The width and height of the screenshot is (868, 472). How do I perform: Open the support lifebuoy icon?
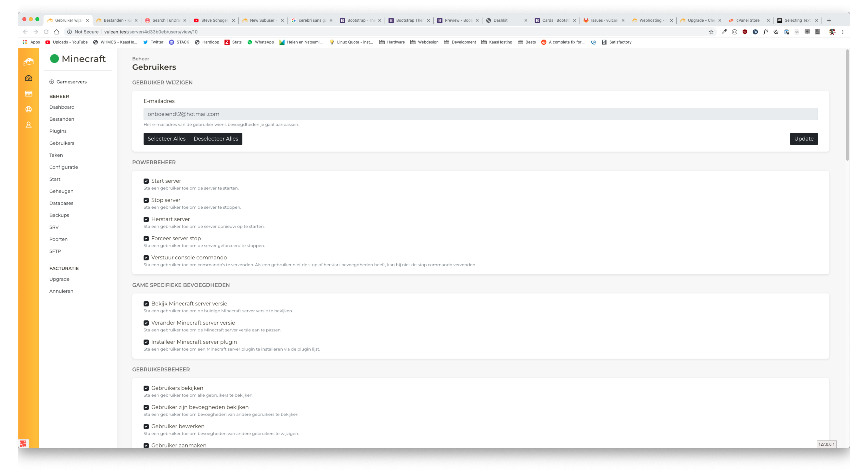tap(28, 109)
